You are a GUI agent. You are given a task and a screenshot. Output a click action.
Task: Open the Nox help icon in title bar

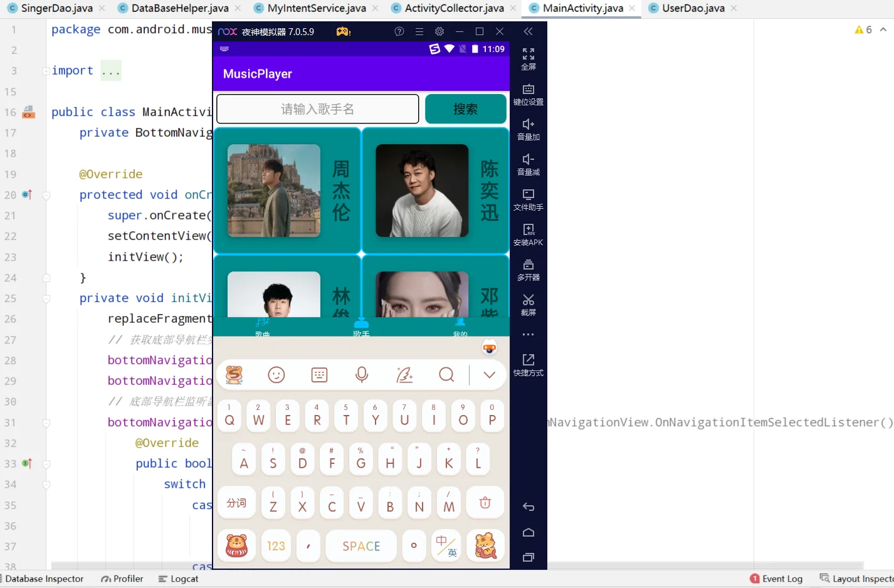point(399,31)
